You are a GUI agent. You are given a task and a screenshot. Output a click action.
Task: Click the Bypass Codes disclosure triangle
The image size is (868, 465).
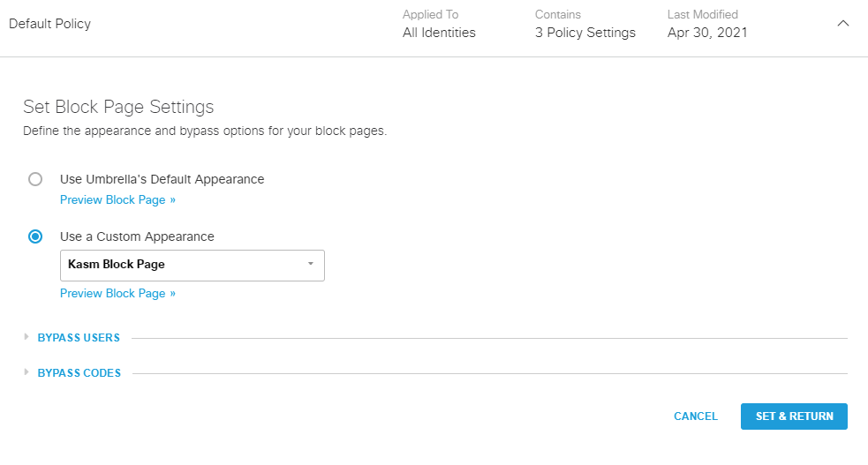click(26, 372)
